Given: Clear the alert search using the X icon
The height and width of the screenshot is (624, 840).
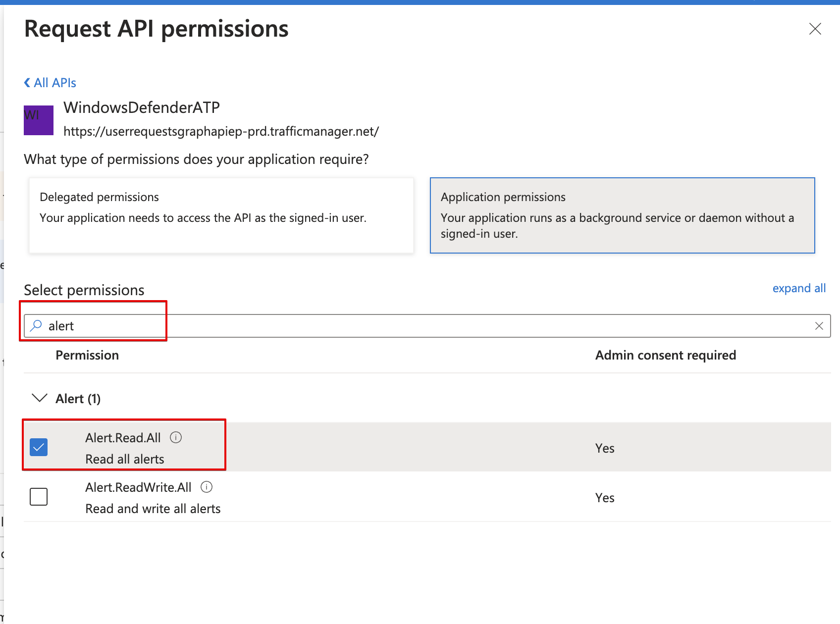Looking at the screenshot, I should (819, 325).
